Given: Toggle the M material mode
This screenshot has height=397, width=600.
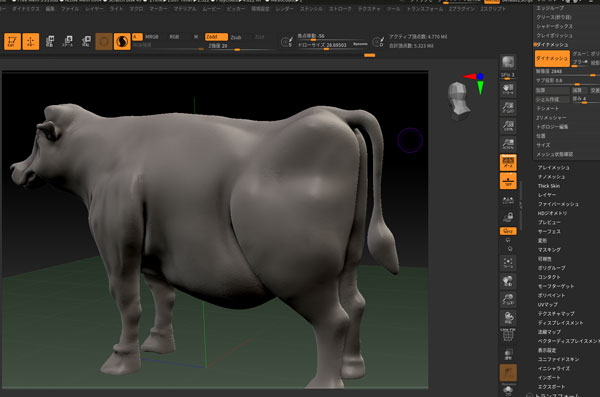Looking at the screenshot, I should [x=196, y=37].
